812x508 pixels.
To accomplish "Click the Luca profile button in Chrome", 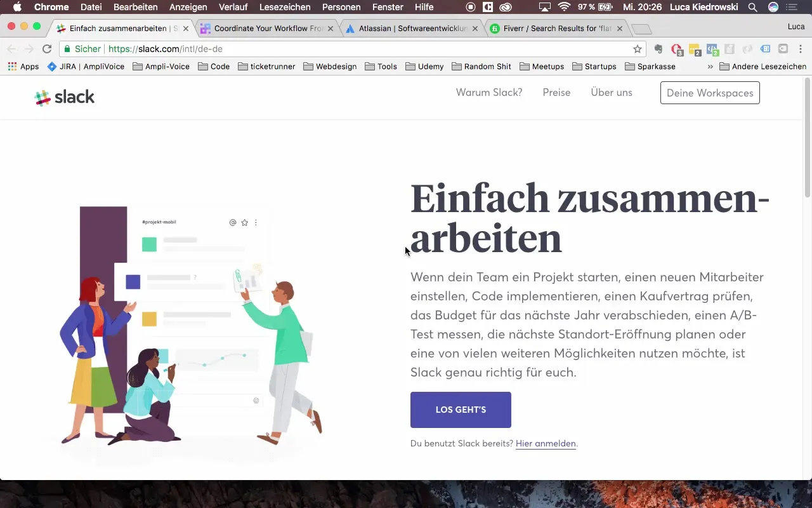I will tap(796, 26).
